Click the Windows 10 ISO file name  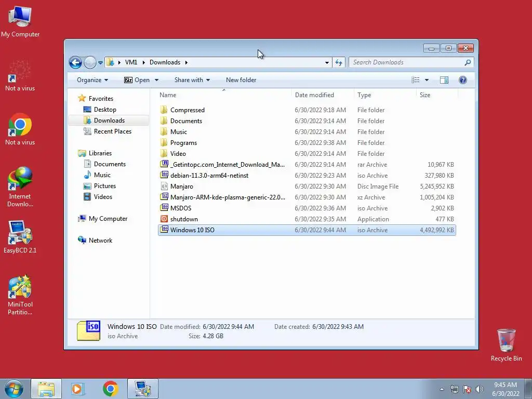pos(192,230)
